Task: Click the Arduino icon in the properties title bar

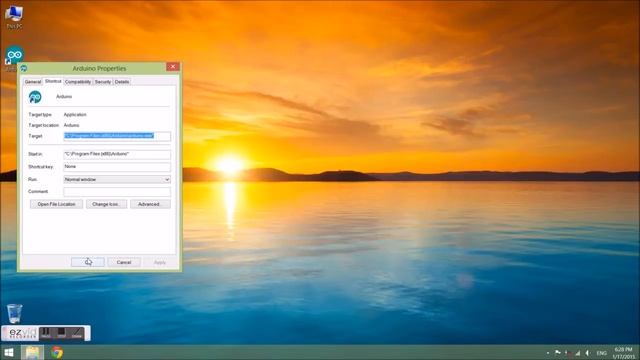Action: 24,68
